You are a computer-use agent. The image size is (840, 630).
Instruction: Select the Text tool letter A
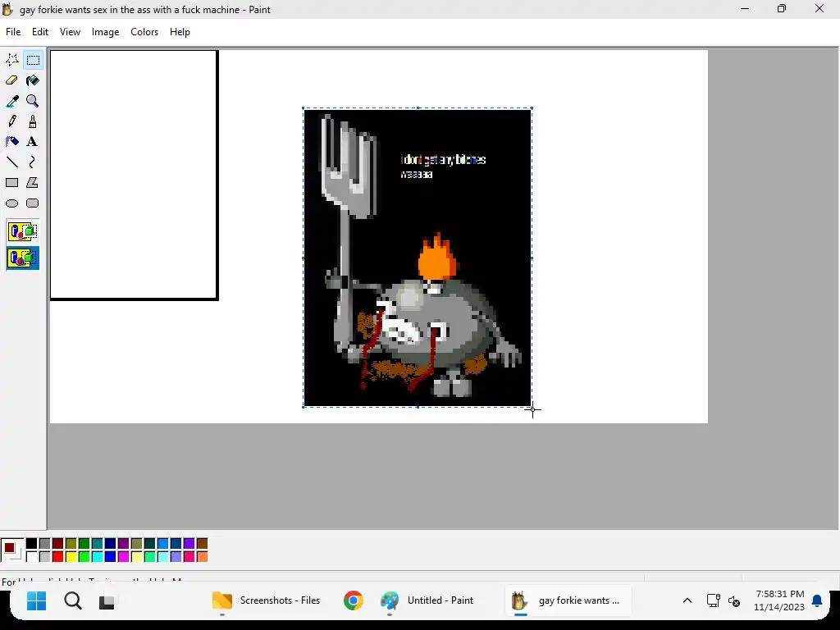pos(33,141)
